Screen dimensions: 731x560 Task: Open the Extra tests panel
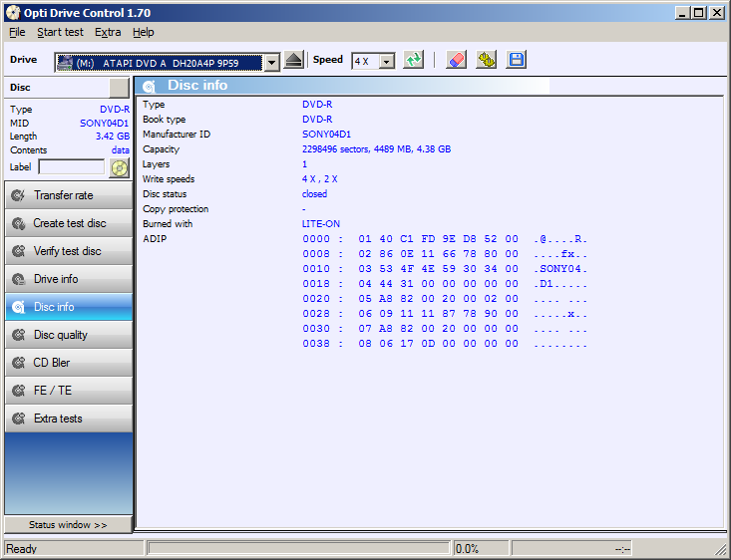(x=69, y=419)
